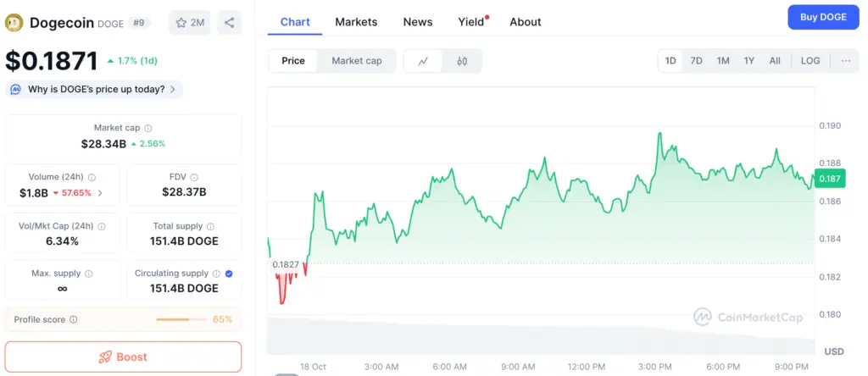Expand the Volume (24h) chevron arrow

(100, 193)
